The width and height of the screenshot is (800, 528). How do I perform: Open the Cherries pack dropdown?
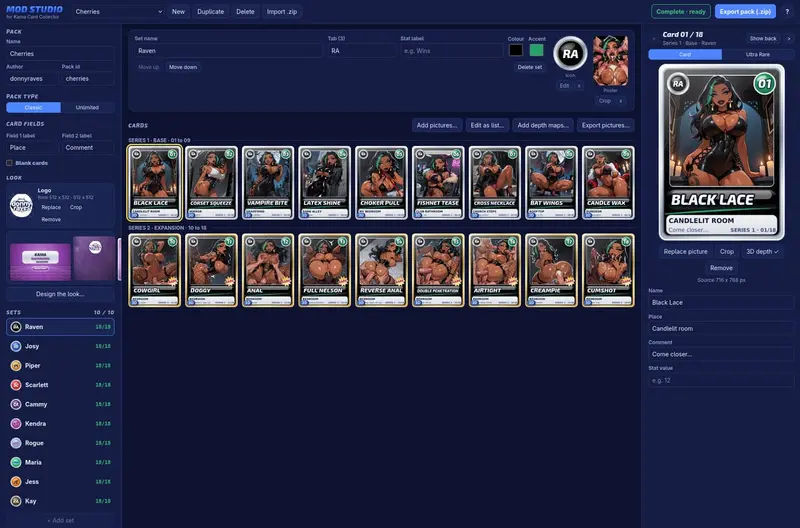[118, 11]
